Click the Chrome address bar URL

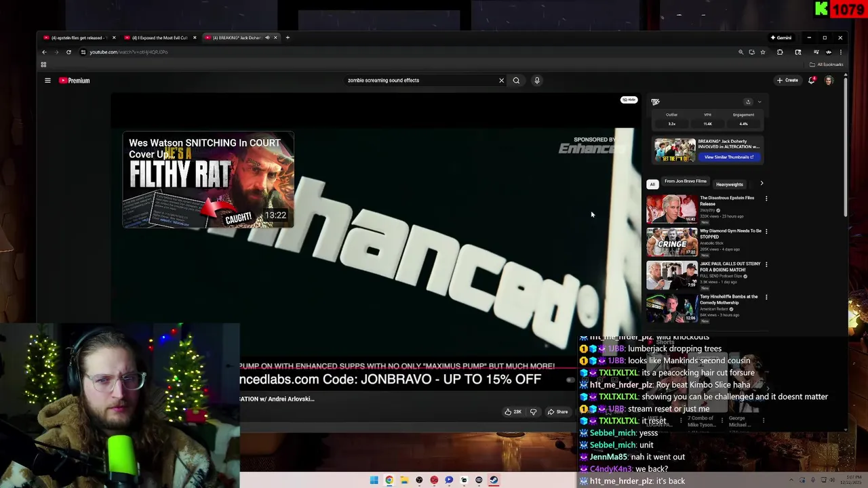tap(129, 52)
